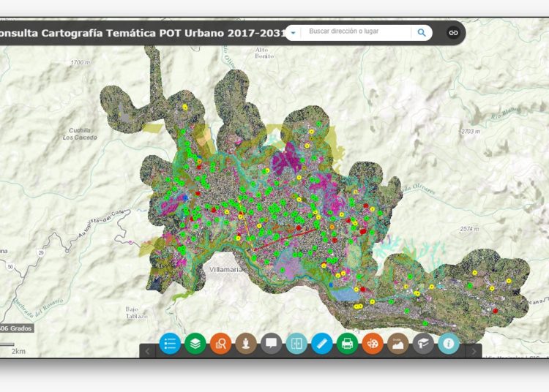Screen dimensions: 549x392
Task: Open the link share icon
Action: coord(454,33)
